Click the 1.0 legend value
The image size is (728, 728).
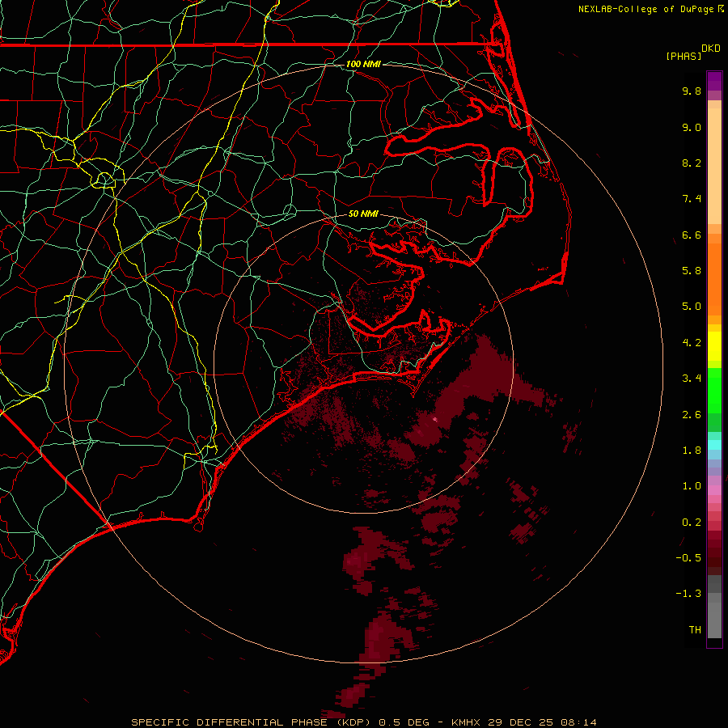click(692, 486)
